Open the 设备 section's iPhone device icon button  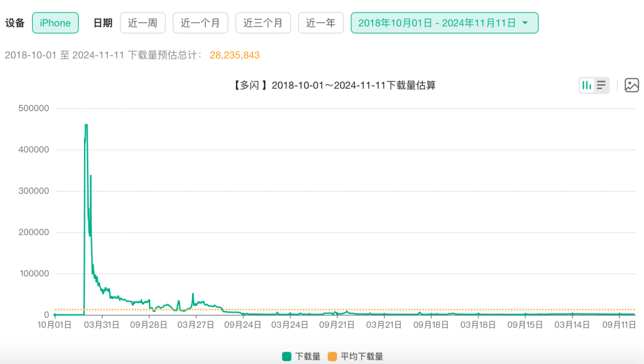coord(55,23)
